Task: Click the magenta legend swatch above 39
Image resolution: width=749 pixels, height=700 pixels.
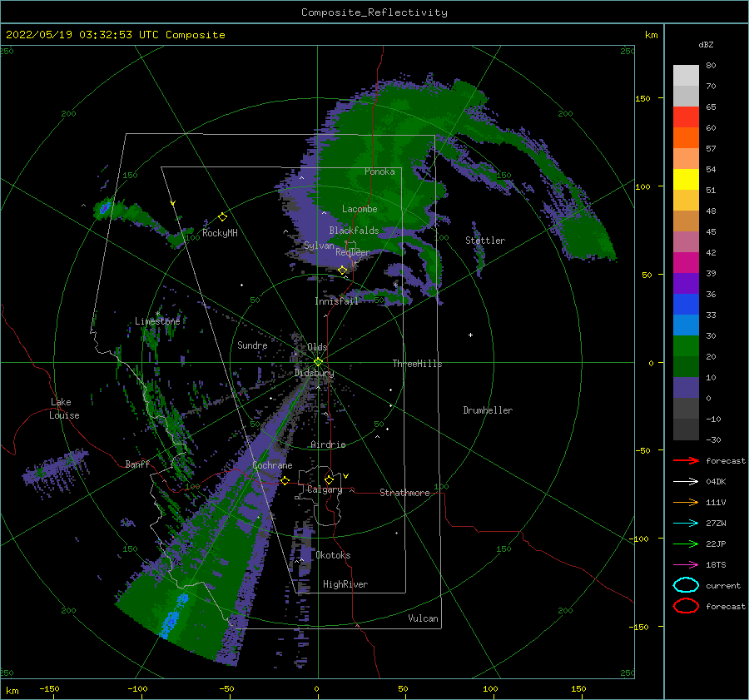Action: click(x=686, y=262)
